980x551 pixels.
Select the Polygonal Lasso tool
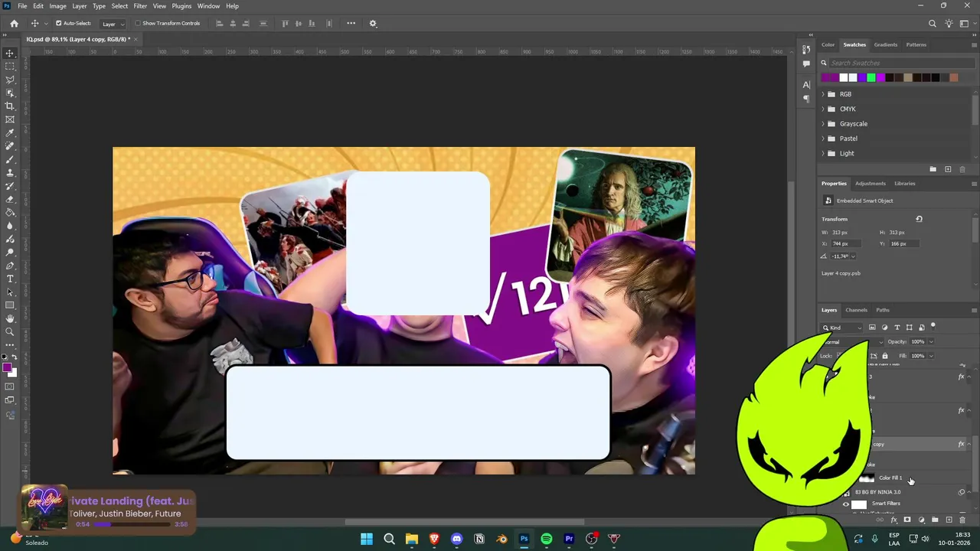pyautogui.click(x=10, y=80)
